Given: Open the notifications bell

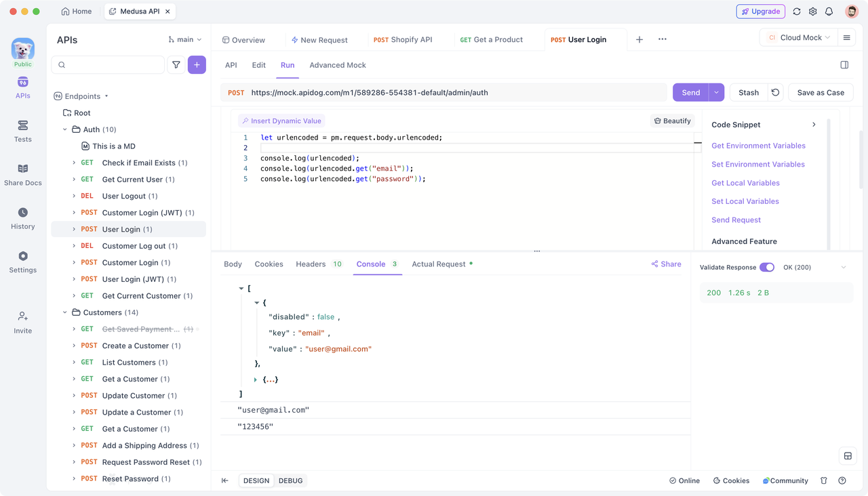Looking at the screenshot, I should (829, 12).
